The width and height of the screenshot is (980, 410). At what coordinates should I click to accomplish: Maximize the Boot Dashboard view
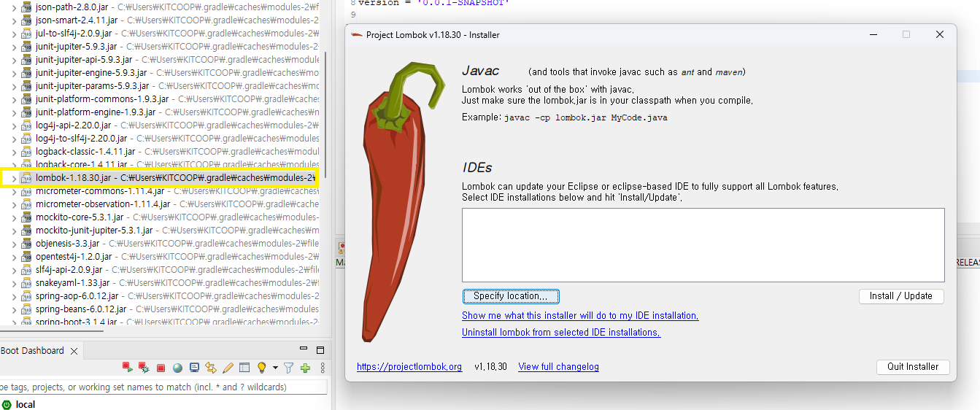(320, 350)
